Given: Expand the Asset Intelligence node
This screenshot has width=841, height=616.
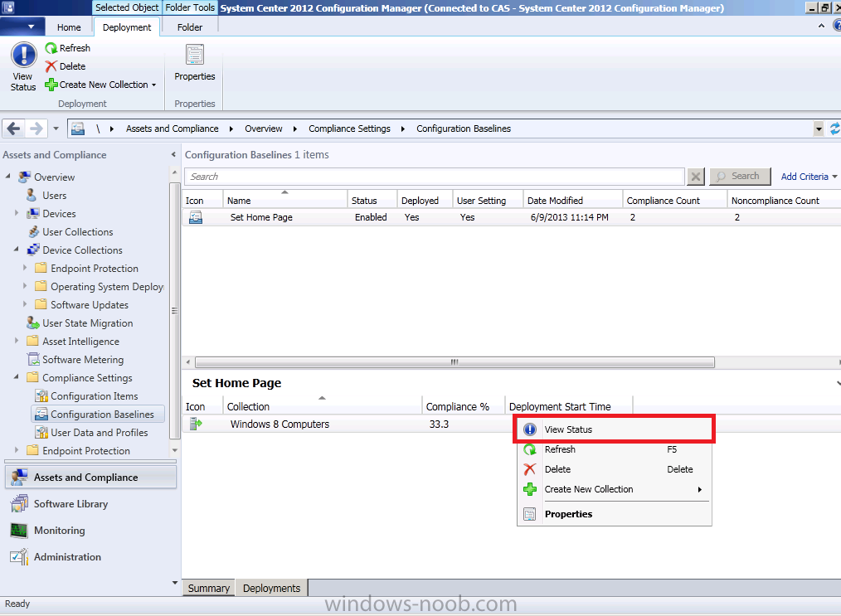Looking at the screenshot, I should (x=17, y=341).
